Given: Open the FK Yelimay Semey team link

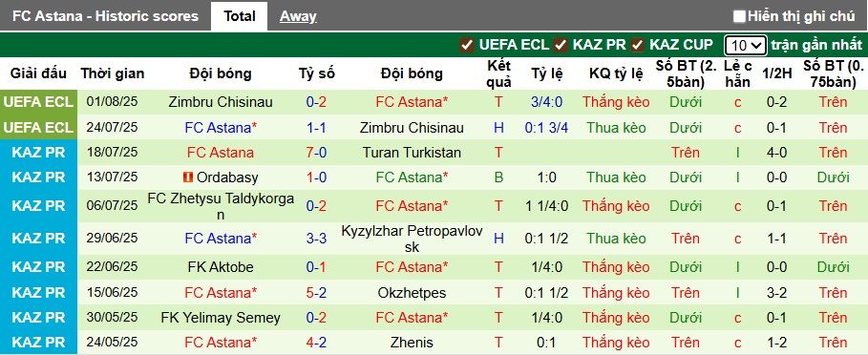Looking at the screenshot, I should click(x=221, y=318).
